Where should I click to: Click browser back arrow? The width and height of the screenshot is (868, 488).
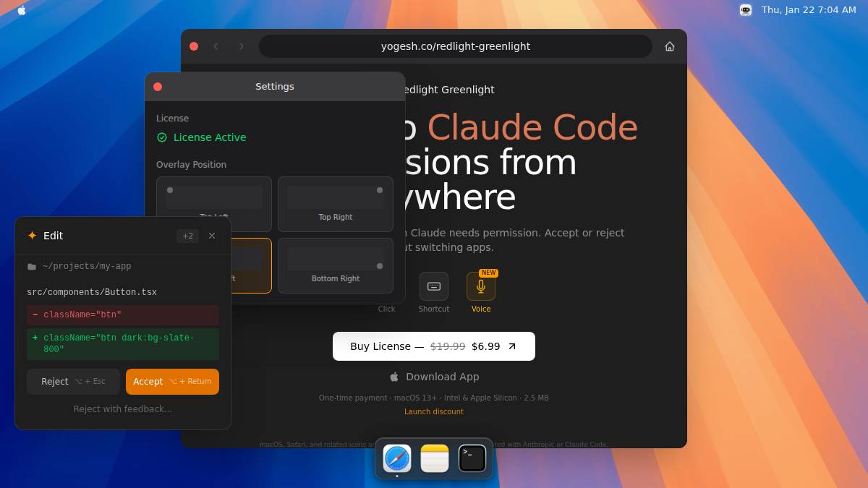point(216,46)
